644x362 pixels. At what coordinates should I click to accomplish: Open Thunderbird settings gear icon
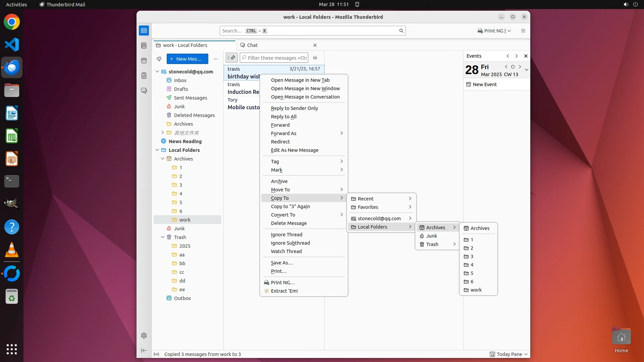point(144,336)
